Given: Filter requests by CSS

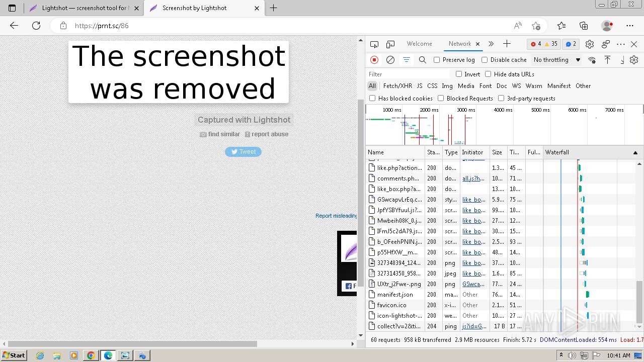Looking at the screenshot, I should pos(432,86).
